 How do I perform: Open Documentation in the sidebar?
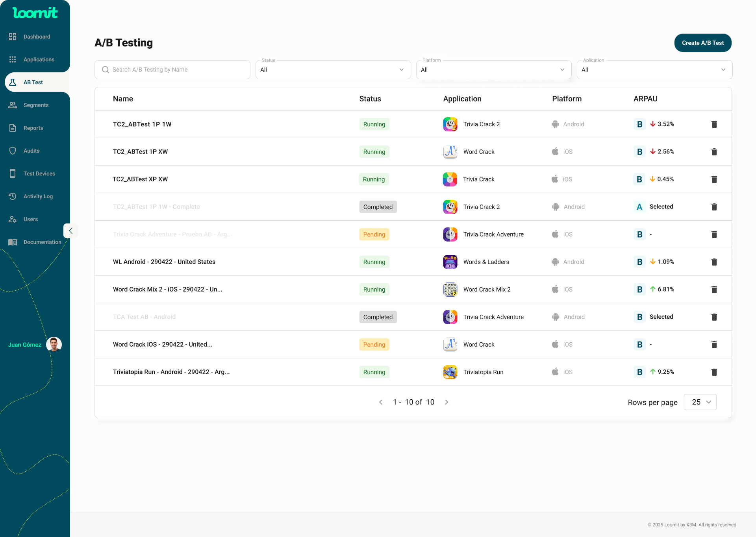(35, 242)
